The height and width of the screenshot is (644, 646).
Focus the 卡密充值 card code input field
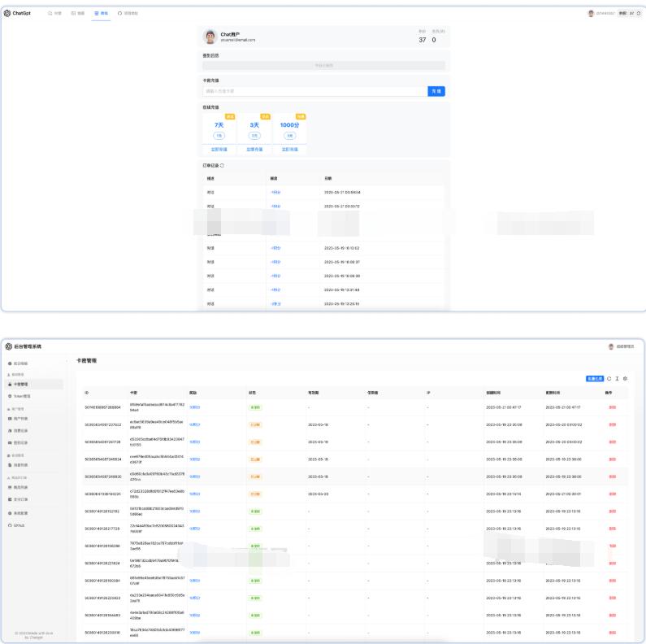pyautogui.click(x=314, y=92)
